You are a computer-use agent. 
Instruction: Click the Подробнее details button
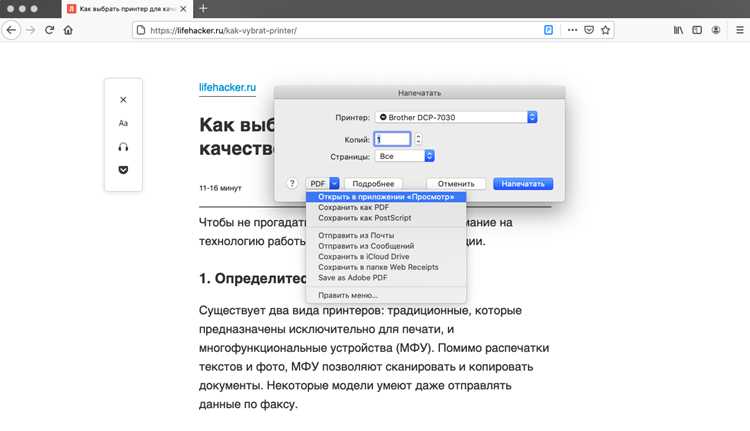click(x=373, y=184)
